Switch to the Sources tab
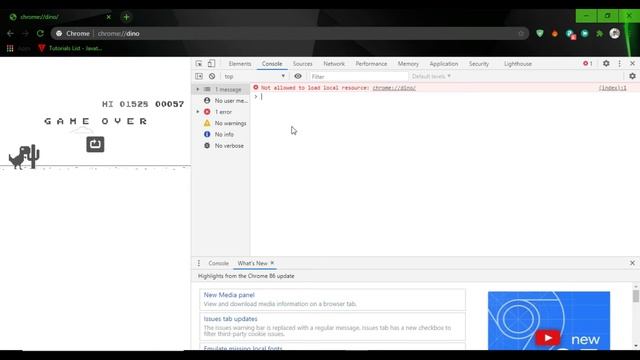 (x=302, y=64)
